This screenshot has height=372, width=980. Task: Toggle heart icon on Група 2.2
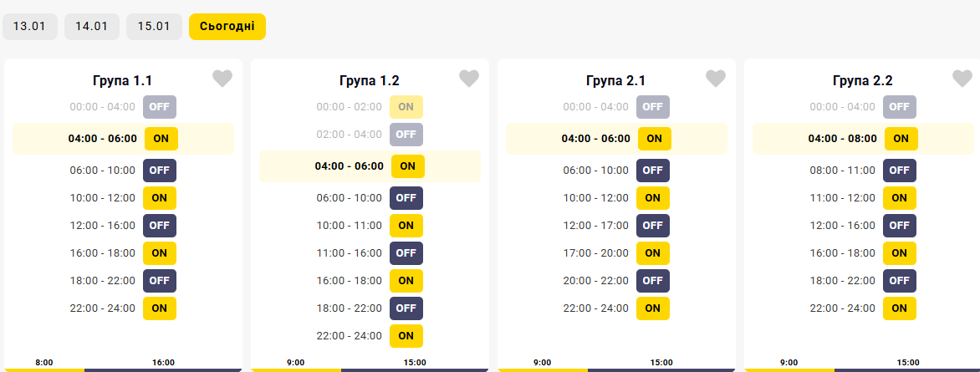click(962, 79)
